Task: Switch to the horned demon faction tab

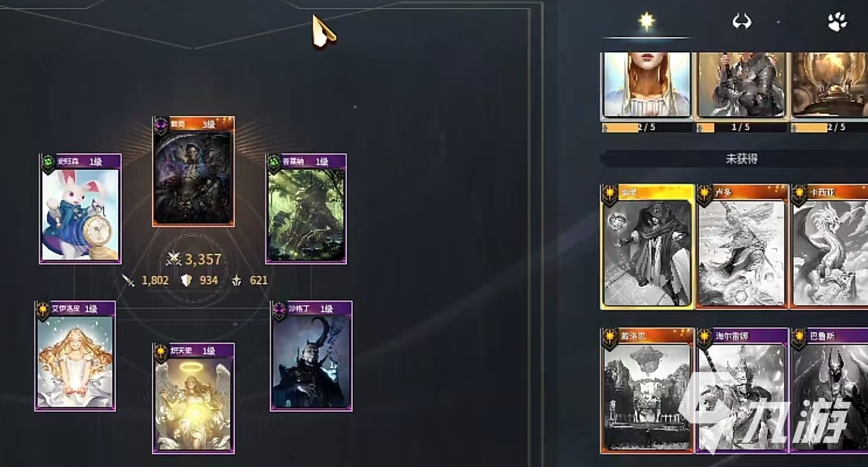Action: pos(742,22)
